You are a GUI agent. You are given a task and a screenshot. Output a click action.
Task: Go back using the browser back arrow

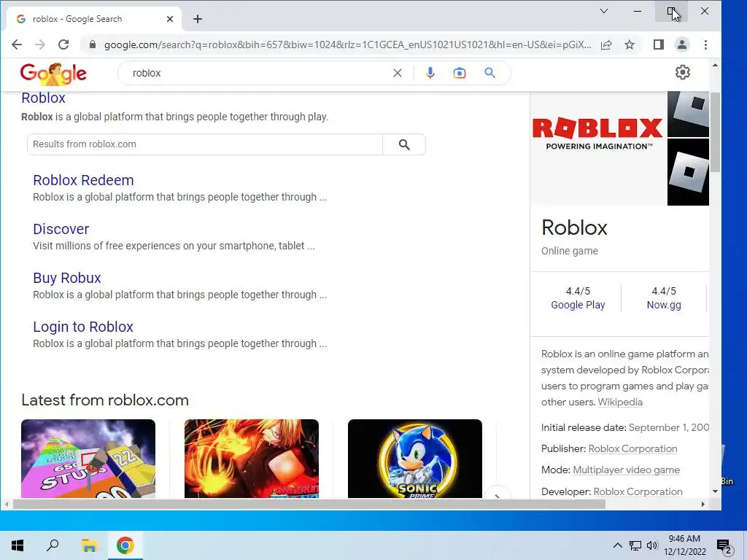pyautogui.click(x=17, y=44)
